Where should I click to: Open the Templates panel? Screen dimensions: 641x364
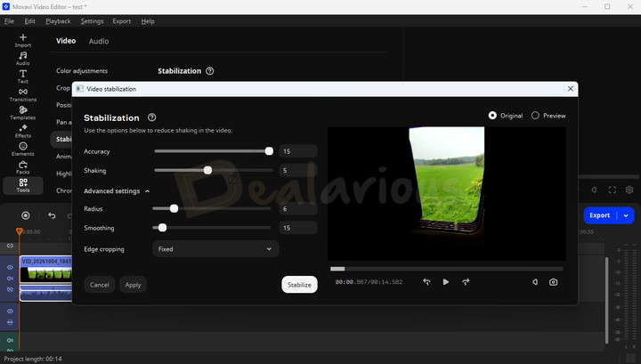(23, 113)
